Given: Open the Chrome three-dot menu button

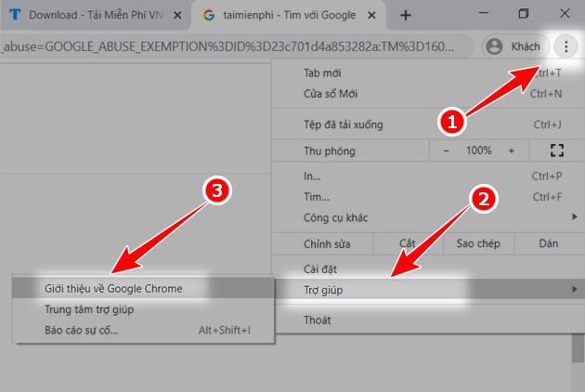Looking at the screenshot, I should [566, 46].
